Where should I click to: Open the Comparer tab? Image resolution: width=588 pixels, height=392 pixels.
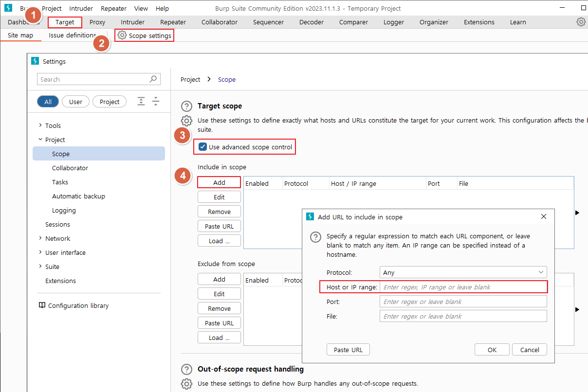click(x=353, y=22)
